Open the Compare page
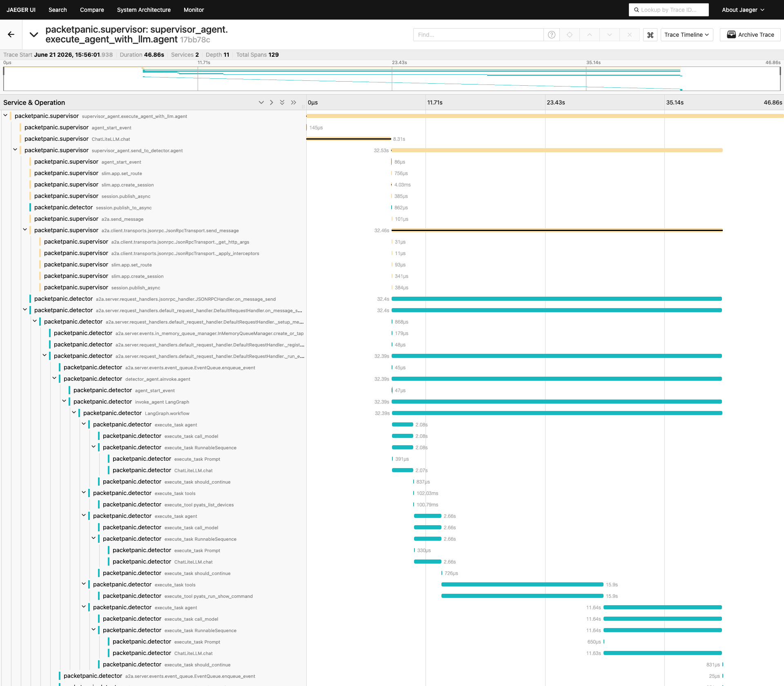 92,10
